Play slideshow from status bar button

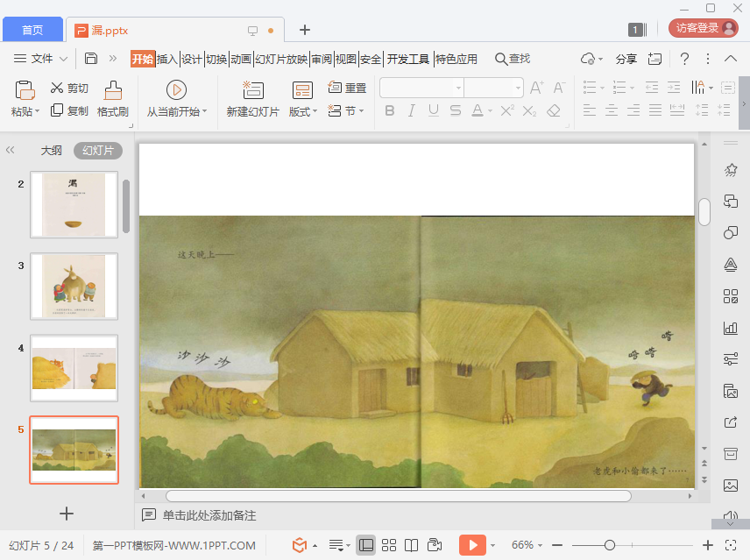pyautogui.click(x=472, y=545)
